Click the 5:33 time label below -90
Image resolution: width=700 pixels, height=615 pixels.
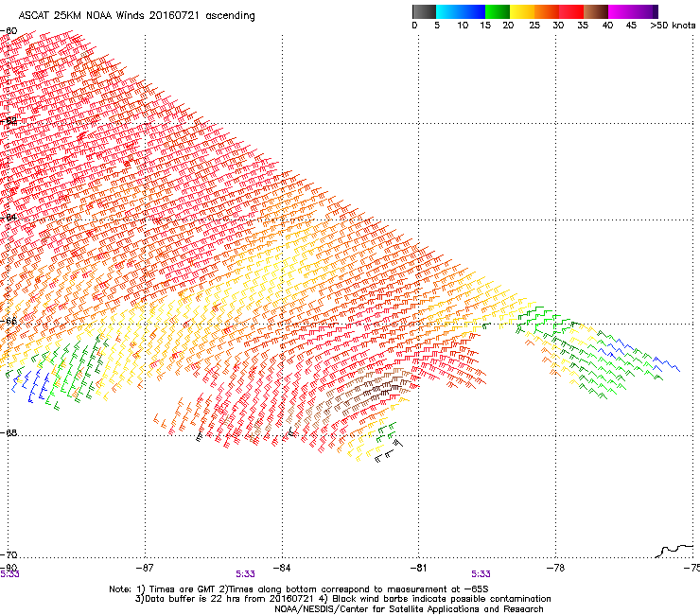(9, 574)
